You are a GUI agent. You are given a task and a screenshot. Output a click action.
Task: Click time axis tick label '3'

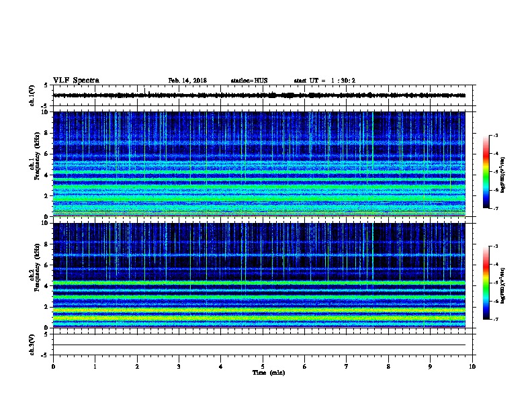[x=179, y=366]
